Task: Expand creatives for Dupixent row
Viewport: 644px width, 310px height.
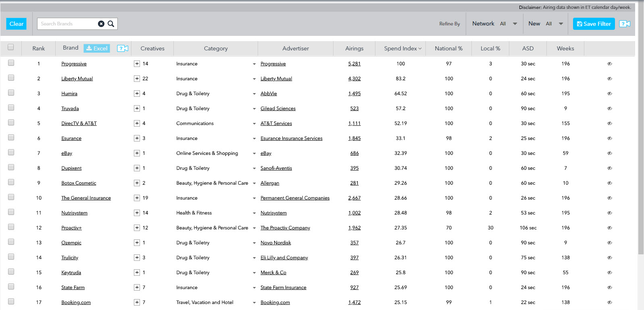Action: click(137, 168)
